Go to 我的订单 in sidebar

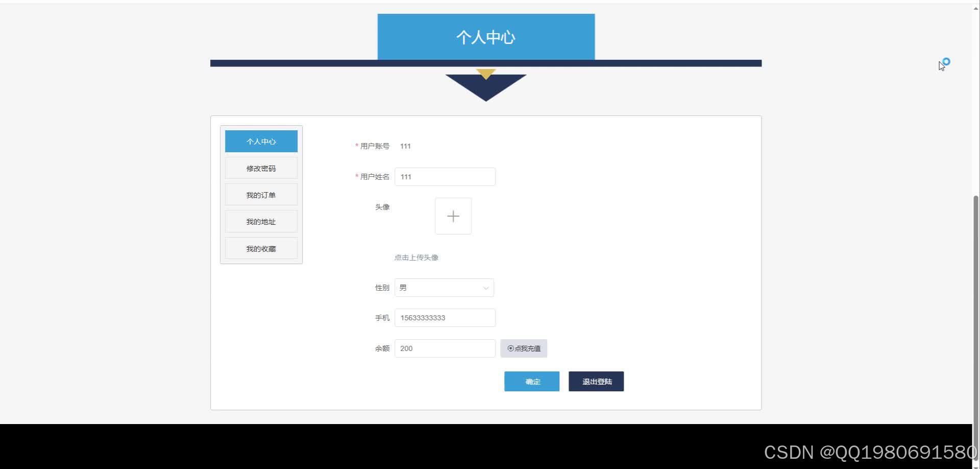coord(261,195)
